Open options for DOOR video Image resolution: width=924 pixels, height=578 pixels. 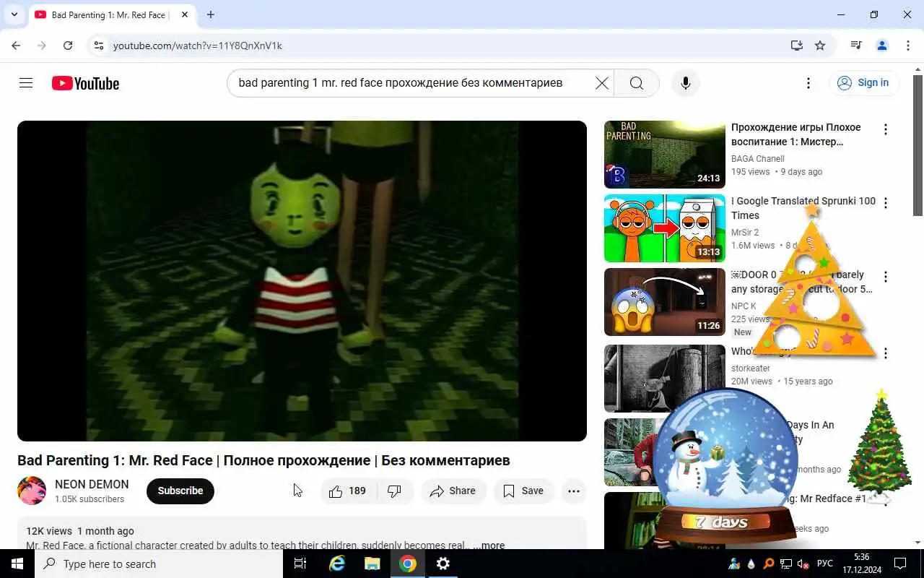886,277
